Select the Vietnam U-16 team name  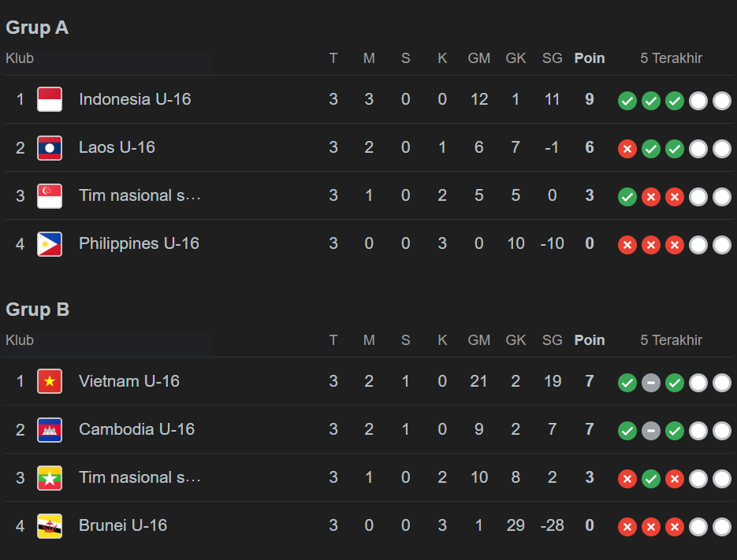click(x=129, y=381)
